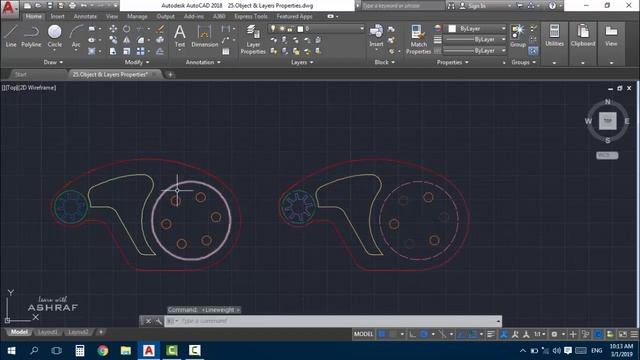Expand the Modify panel
Viewport: 640px width, 360px height.
tap(137, 62)
